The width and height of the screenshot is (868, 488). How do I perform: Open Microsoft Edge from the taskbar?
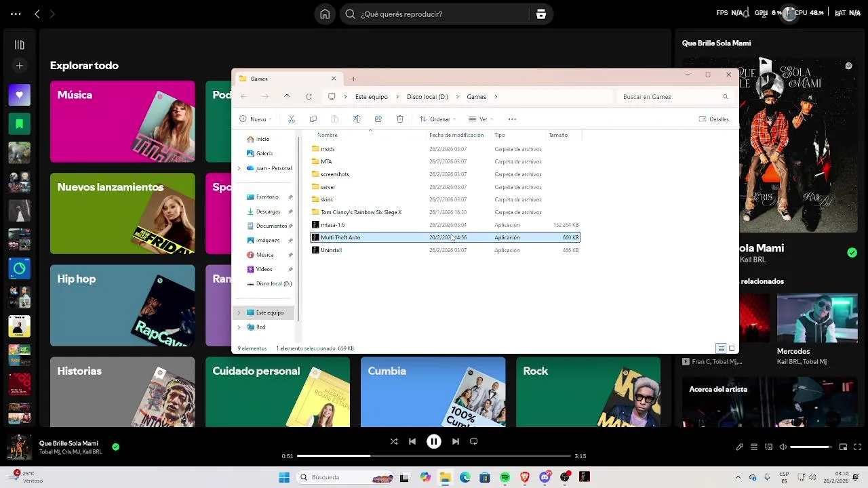[465, 478]
